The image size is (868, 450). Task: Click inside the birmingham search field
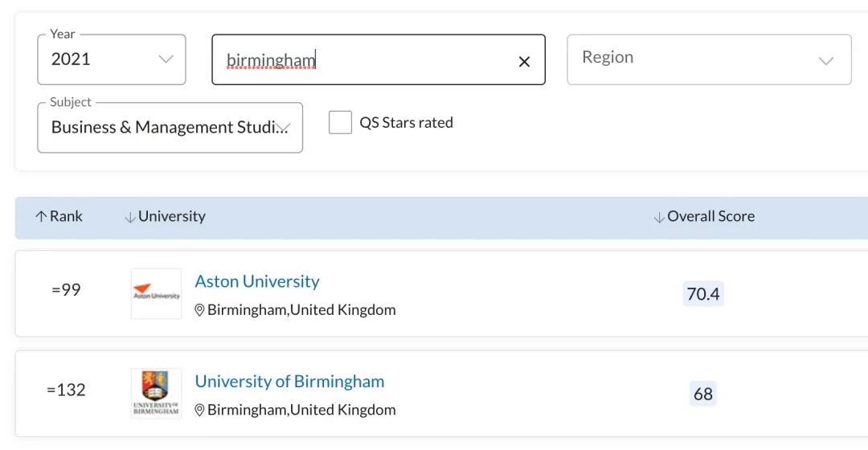pos(378,59)
